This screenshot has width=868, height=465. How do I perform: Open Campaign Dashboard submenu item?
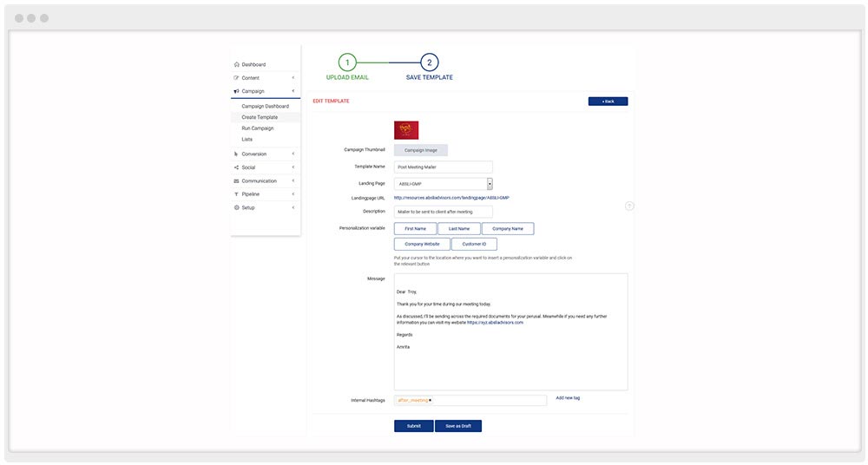265,107
